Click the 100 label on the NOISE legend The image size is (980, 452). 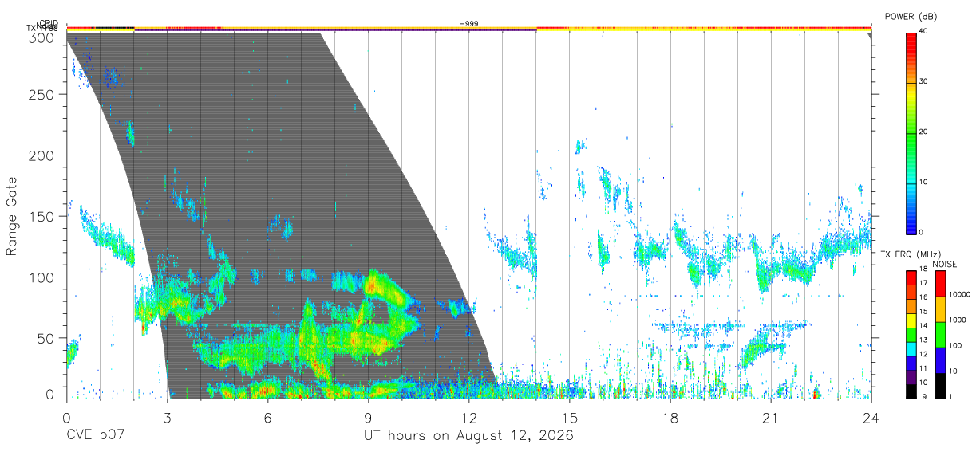pos(956,345)
